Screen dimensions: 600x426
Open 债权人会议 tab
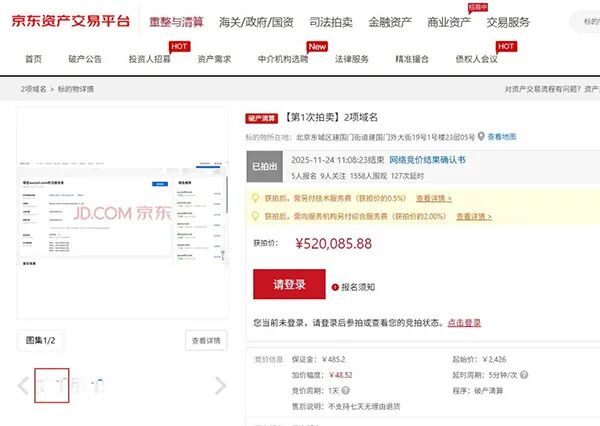tap(476, 59)
